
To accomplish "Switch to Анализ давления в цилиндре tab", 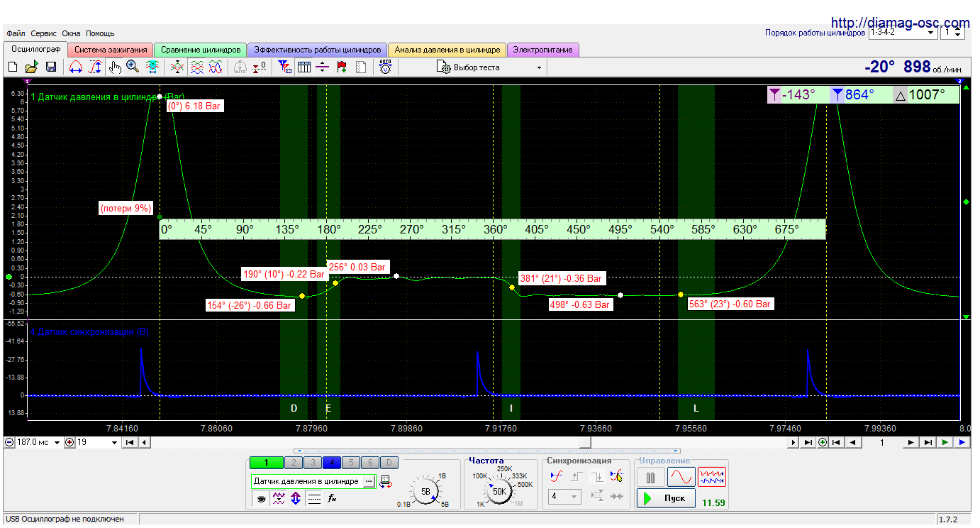I will point(447,50).
